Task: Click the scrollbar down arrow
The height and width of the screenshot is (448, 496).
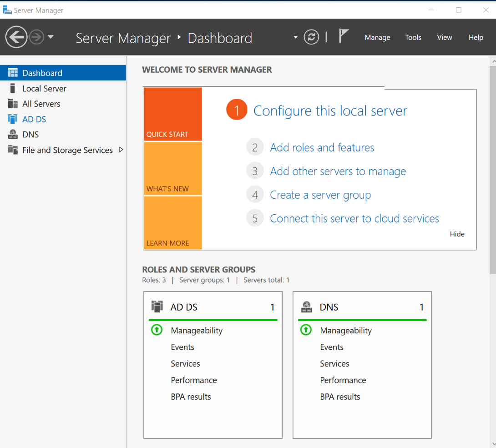Action: [x=493, y=443]
